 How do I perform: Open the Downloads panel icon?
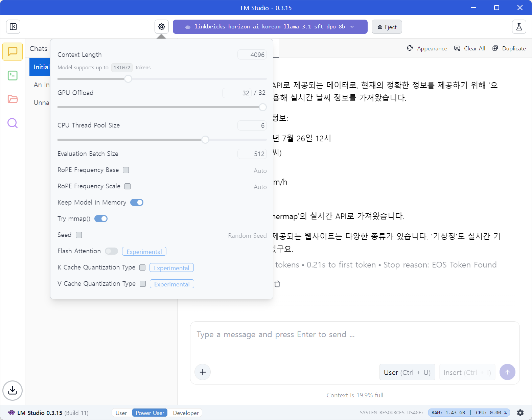pyautogui.click(x=13, y=391)
